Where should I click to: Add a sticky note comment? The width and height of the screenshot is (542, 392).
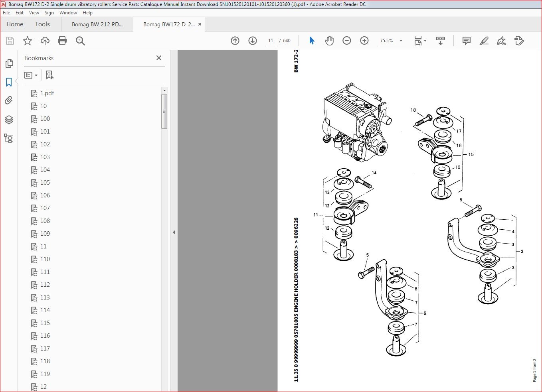point(466,41)
